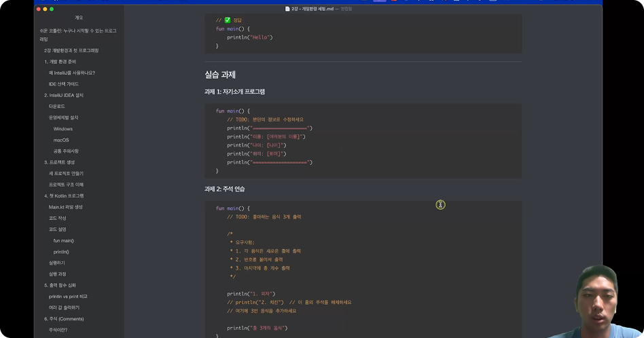This screenshot has width=644, height=338.
Task: Click the '2강 - 개발환경 세팅.md' window title
Action: click(313, 9)
